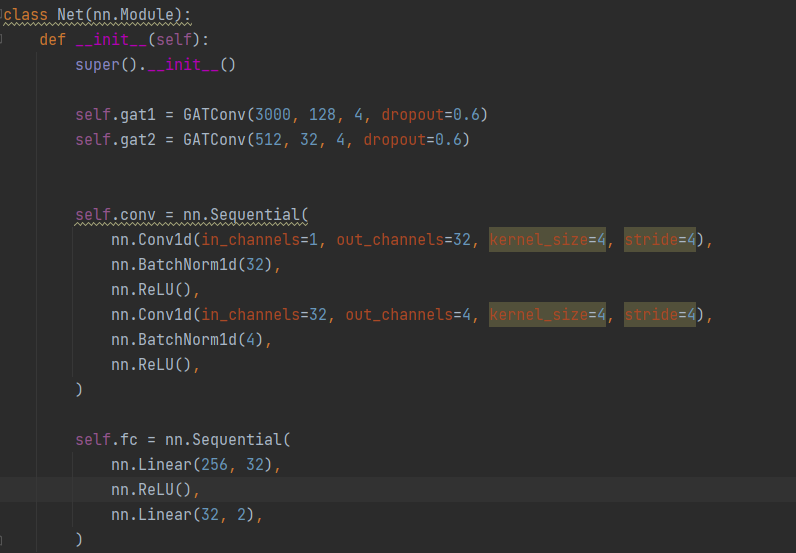Click "self.conv" assignment target
The image size is (796, 553).
[x=115, y=215]
